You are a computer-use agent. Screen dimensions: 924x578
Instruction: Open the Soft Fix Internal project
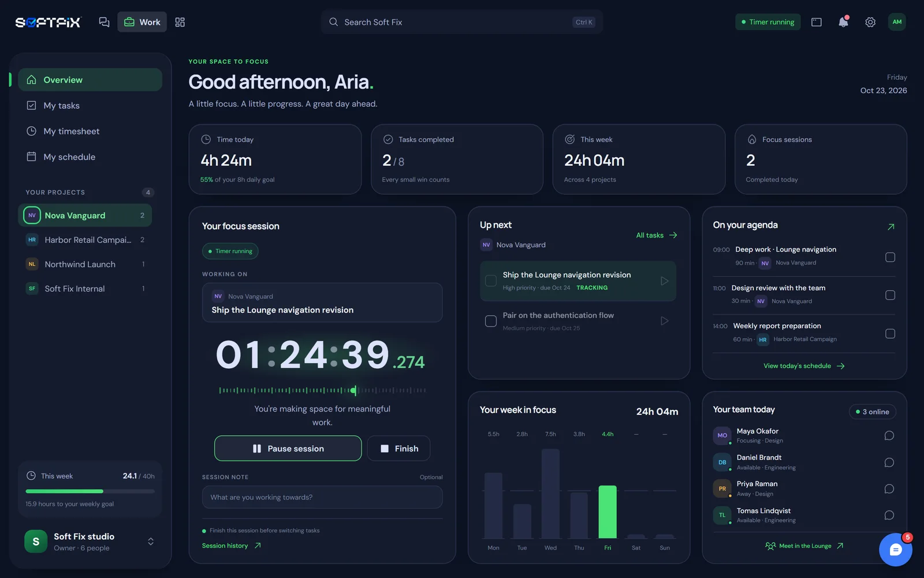85,288
